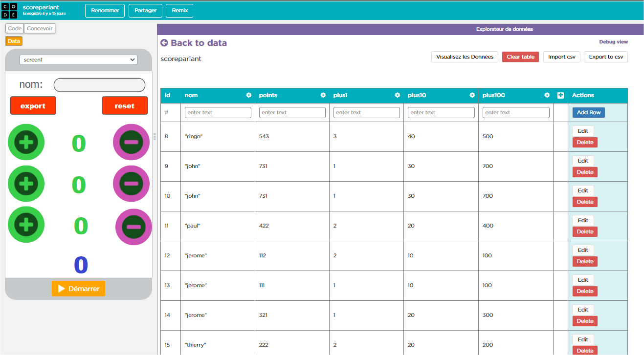Edit the row with id 11 (paul)
The height and width of the screenshot is (355, 644).
(583, 220)
